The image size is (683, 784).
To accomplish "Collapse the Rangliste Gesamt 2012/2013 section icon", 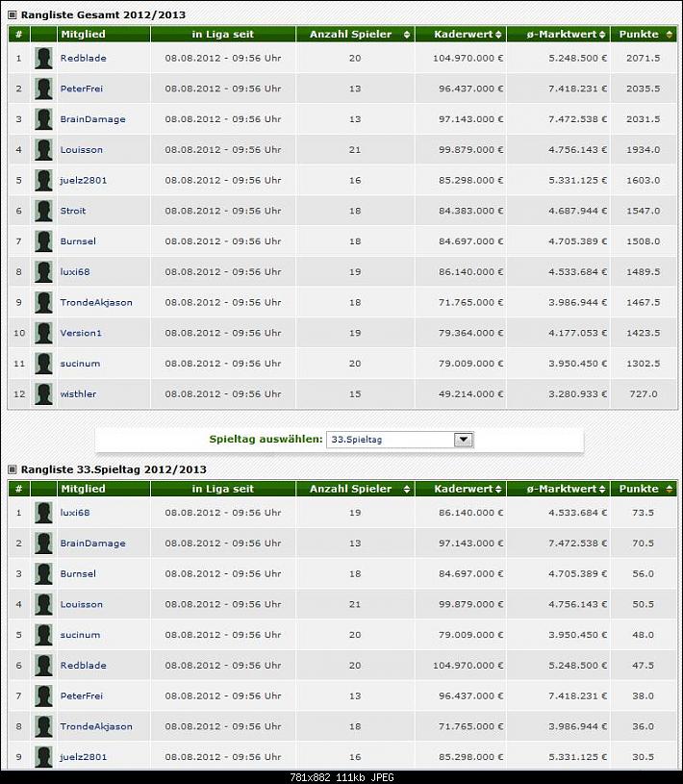I will point(13,15).
